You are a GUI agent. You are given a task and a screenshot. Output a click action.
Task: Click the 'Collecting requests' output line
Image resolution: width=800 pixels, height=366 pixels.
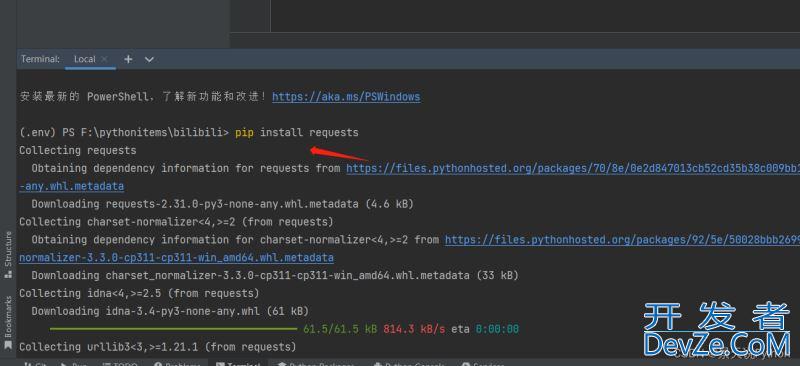78,151
